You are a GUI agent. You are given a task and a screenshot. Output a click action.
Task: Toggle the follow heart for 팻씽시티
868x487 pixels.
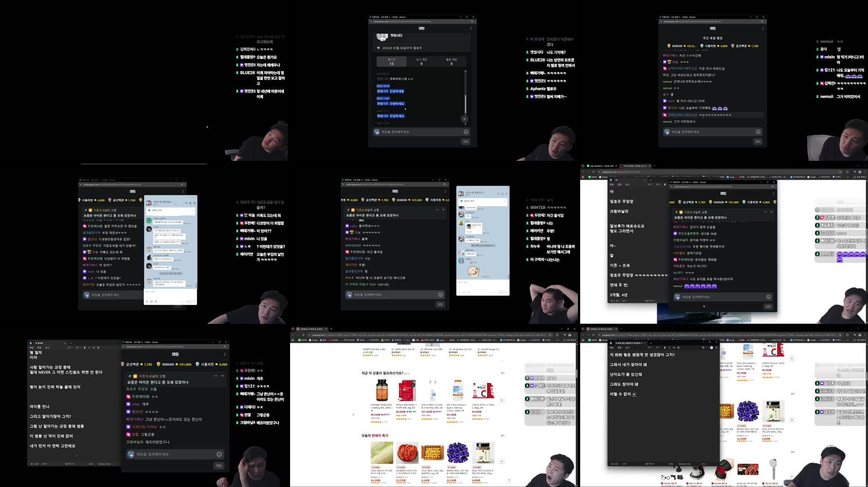378,48
